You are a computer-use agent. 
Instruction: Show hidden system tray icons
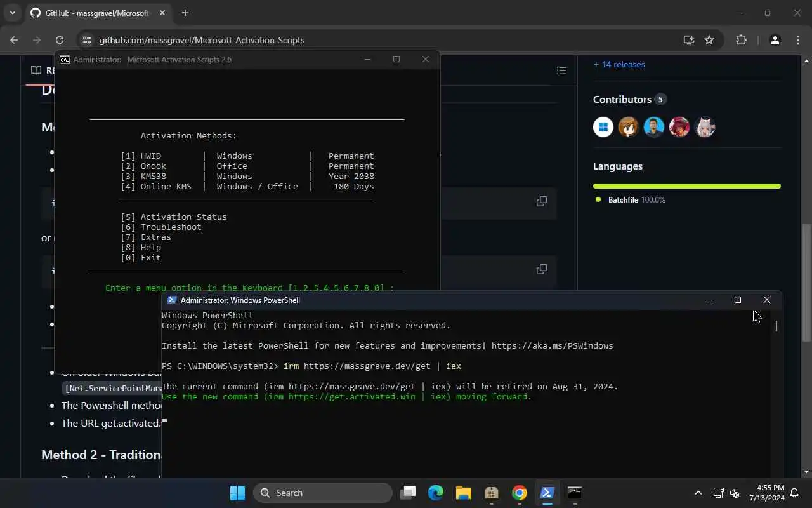tap(698, 493)
